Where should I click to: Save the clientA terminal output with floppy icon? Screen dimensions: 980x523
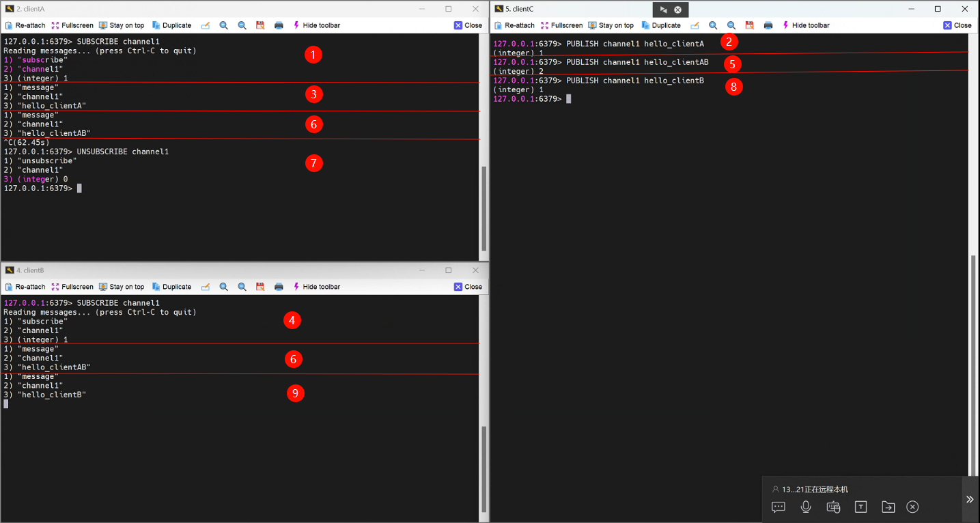(260, 25)
